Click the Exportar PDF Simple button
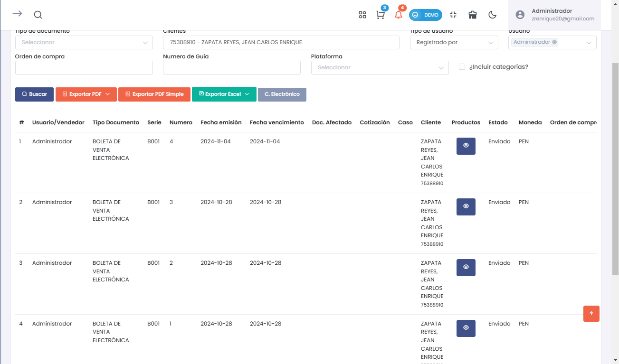 tap(154, 94)
